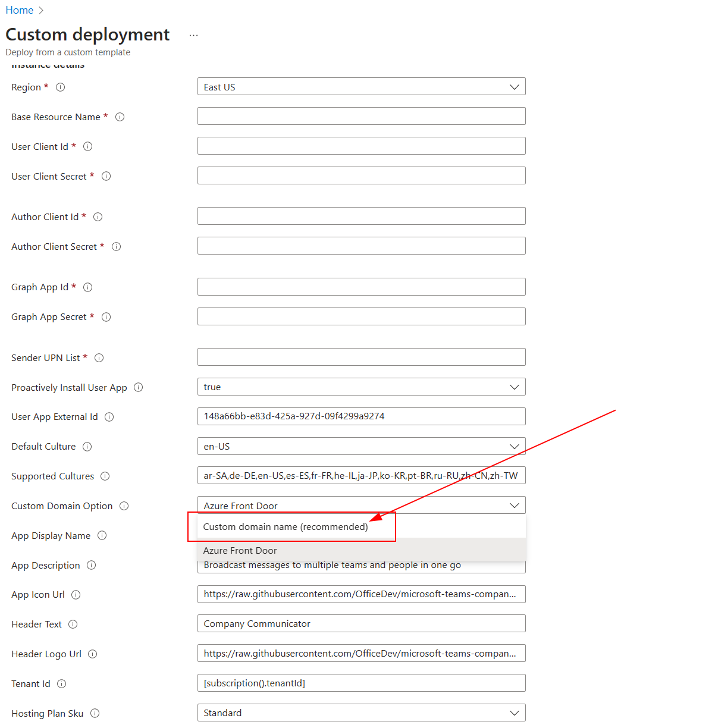Click the Tenant Id info icon

[62, 683]
